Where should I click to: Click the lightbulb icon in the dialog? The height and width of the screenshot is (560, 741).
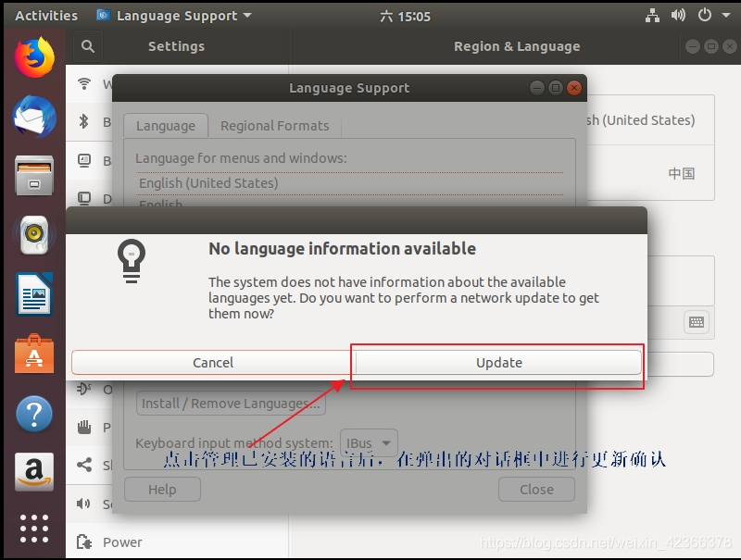click(x=132, y=261)
